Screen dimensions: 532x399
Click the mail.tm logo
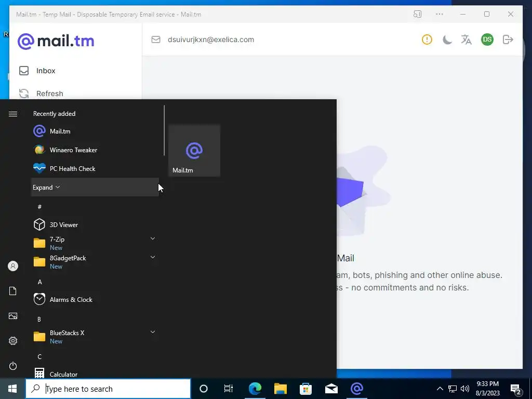click(56, 41)
